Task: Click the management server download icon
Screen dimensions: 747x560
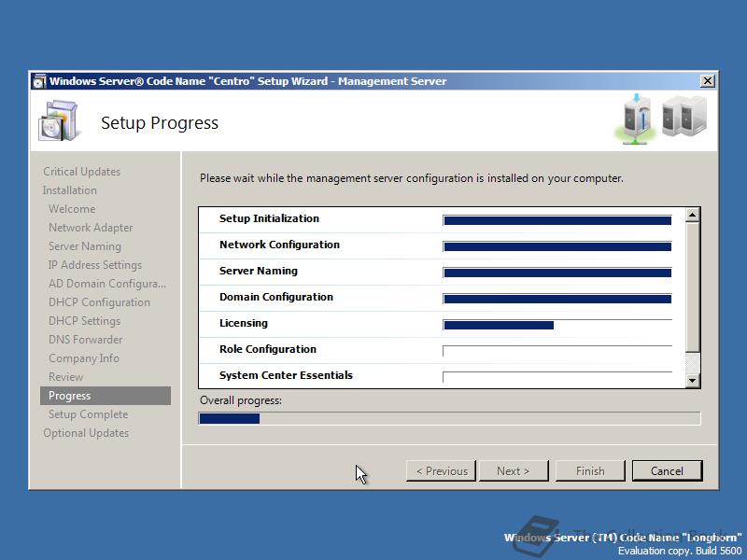Action: 637,119
